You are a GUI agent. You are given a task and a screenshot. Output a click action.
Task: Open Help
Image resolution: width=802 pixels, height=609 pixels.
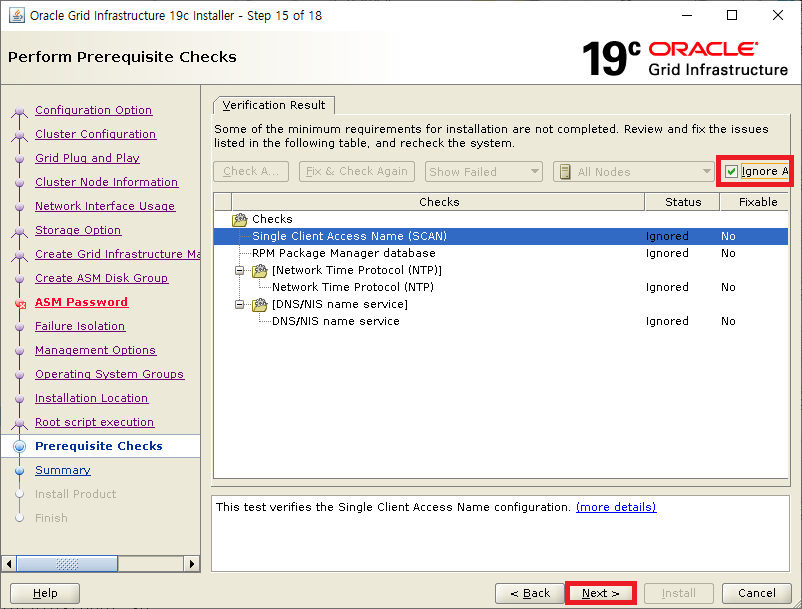[45, 593]
